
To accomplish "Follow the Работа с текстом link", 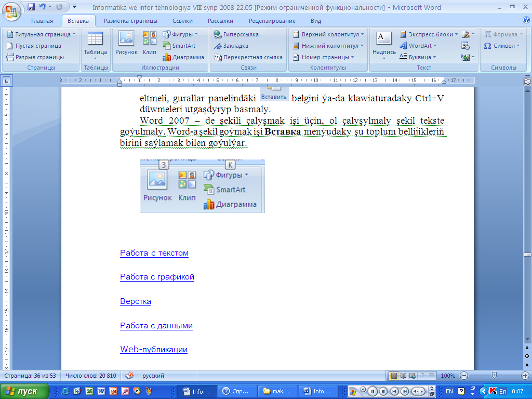I will pos(154,253).
